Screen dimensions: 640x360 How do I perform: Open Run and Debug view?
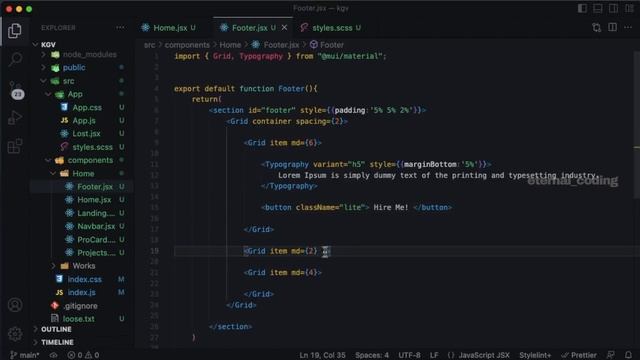15,118
